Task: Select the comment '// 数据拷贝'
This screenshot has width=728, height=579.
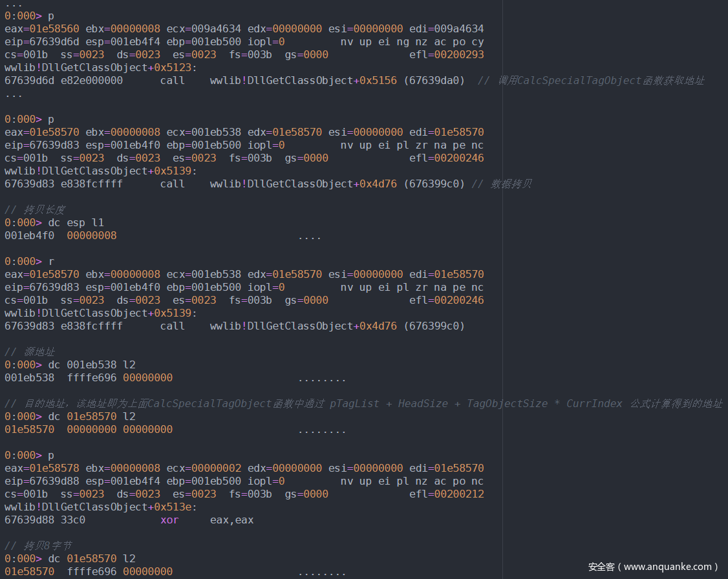Action: 502,184
